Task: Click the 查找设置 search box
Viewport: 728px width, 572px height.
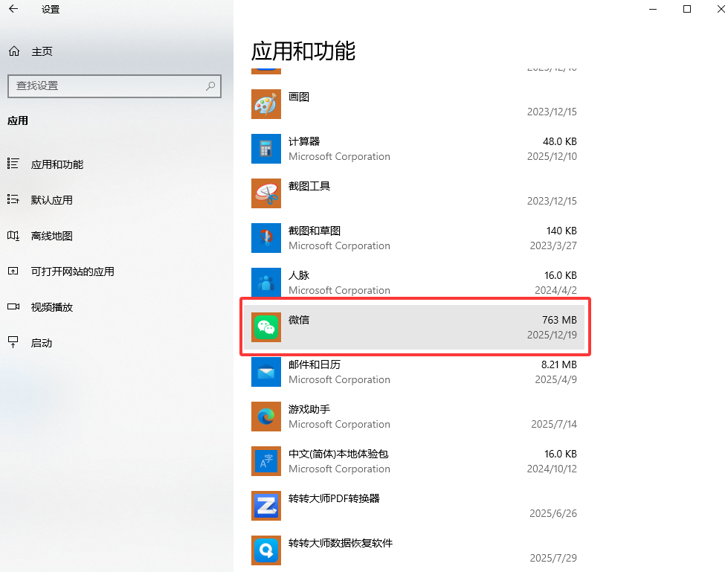Action: (115, 86)
